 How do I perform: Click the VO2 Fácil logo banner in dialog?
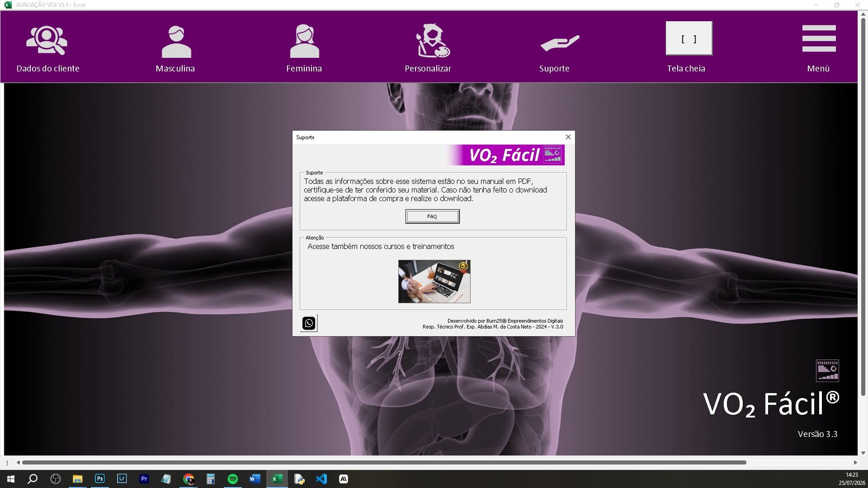[506, 155]
